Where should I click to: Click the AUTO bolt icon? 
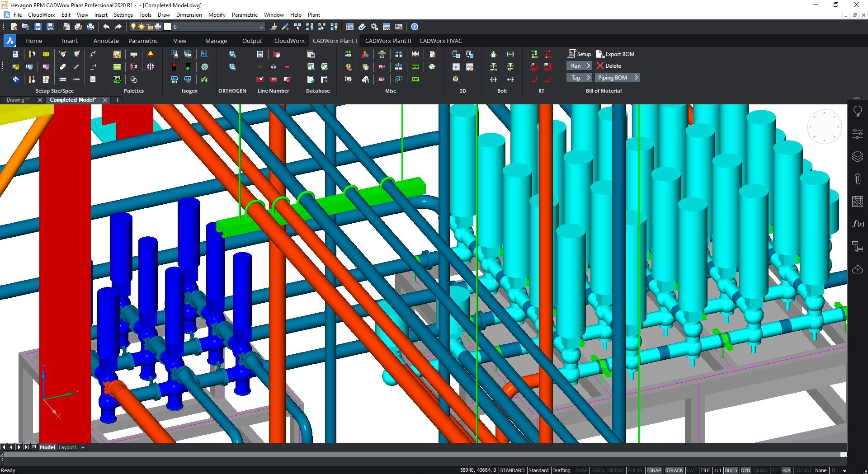tap(493, 67)
